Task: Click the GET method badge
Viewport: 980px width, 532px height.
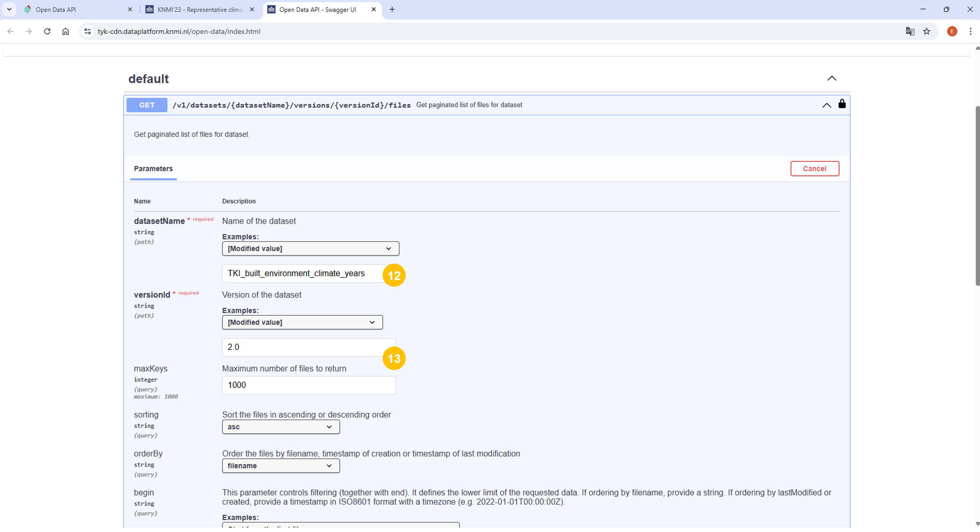Action: [x=146, y=105]
